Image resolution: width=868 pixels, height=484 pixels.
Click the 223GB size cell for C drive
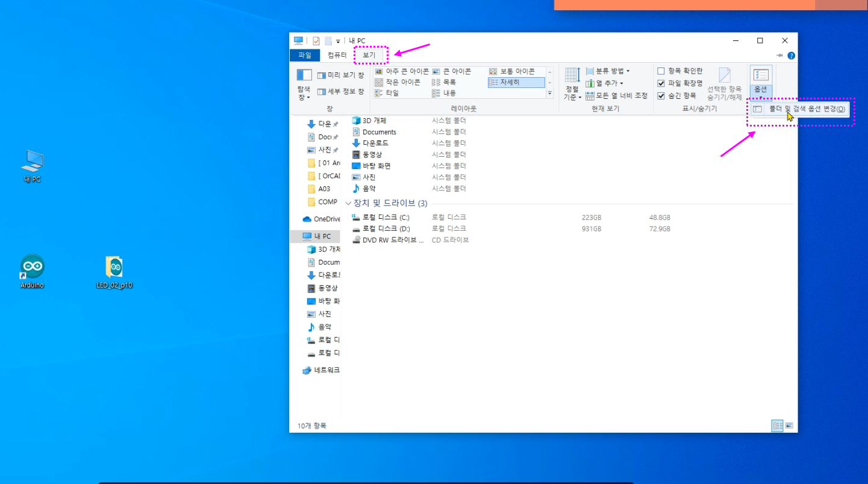(592, 218)
